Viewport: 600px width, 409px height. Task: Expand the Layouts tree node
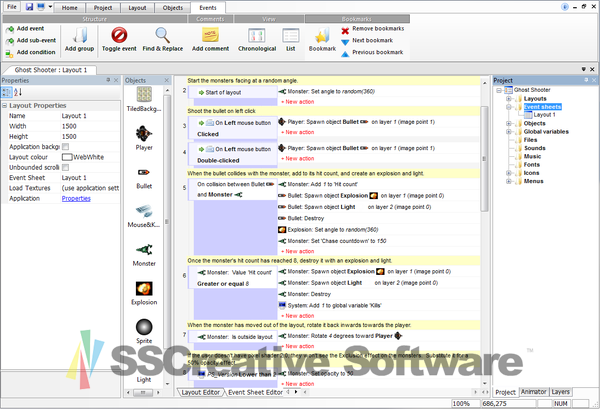coord(509,99)
